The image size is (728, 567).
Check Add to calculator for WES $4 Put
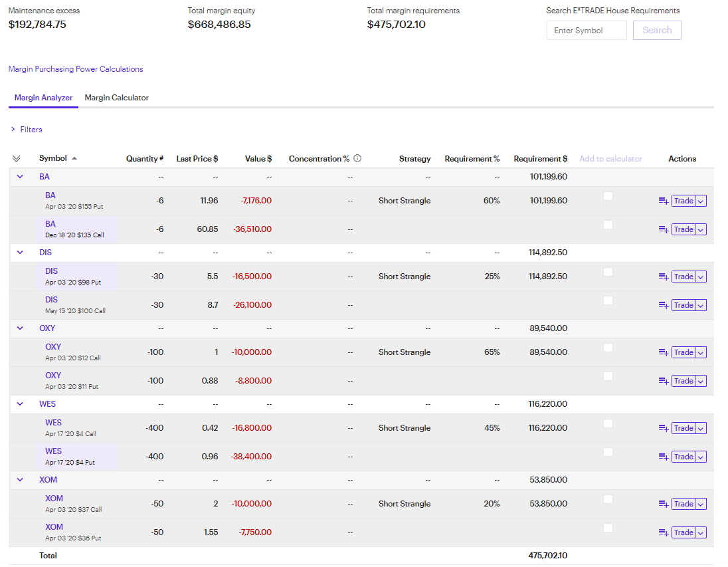pos(608,452)
